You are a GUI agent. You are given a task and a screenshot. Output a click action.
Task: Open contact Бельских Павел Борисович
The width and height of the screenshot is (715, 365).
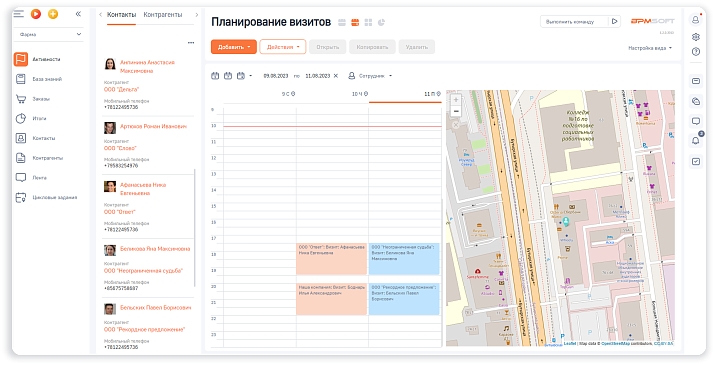(x=155, y=308)
